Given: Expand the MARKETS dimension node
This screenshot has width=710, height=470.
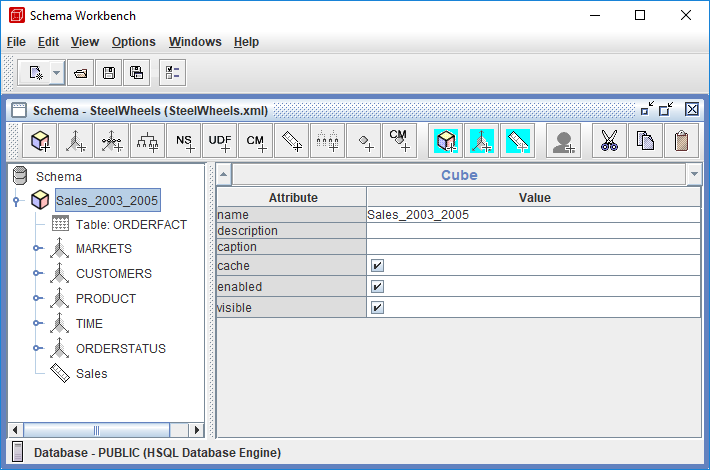Looking at the screenshot, I should click(37, 248).
